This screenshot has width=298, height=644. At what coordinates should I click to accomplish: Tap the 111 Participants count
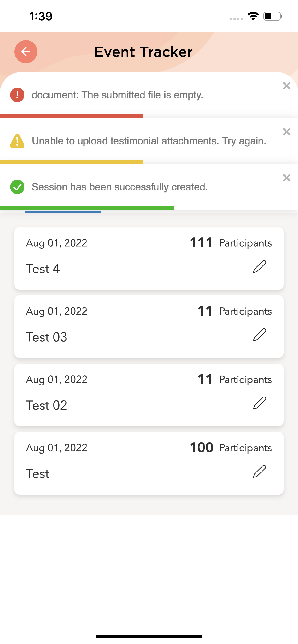click(230, 243)
